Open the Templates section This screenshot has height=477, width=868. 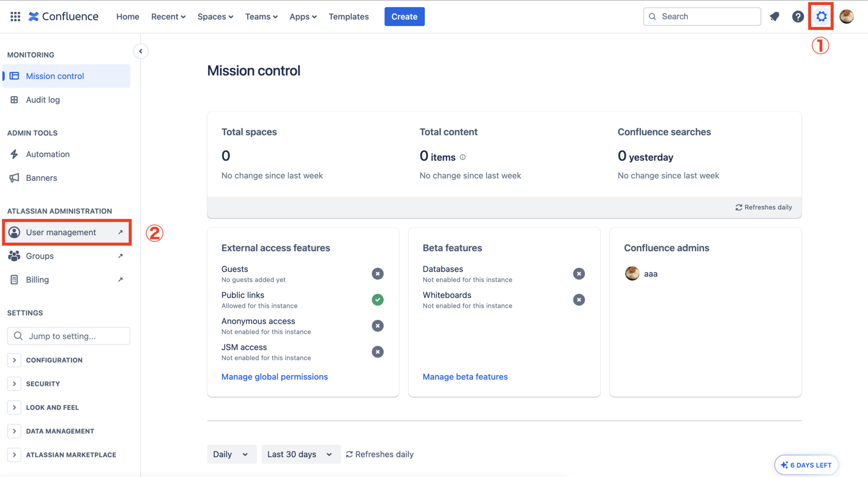[x=349, y=16]
